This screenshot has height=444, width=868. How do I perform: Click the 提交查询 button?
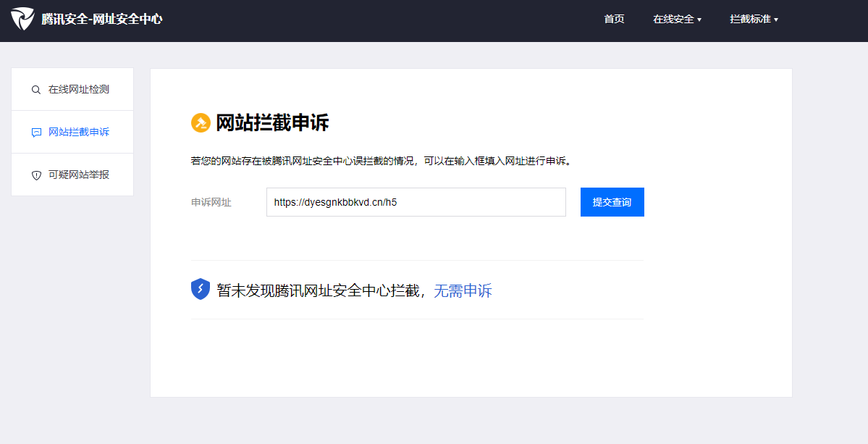(612, 202)
